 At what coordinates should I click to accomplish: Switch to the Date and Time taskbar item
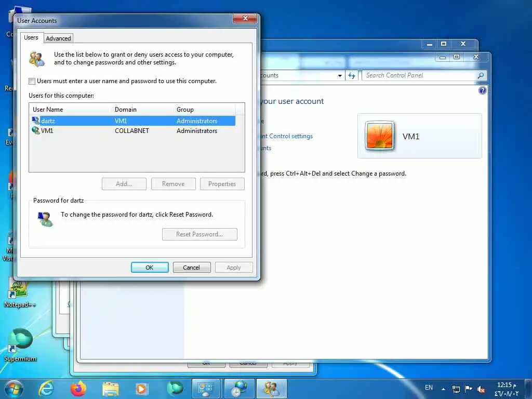click(240, 389)
